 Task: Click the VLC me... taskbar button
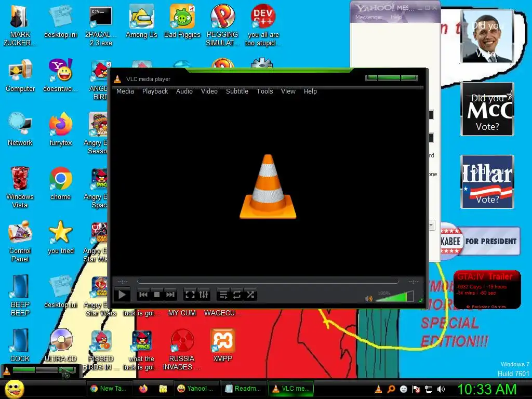coord(291,389)
